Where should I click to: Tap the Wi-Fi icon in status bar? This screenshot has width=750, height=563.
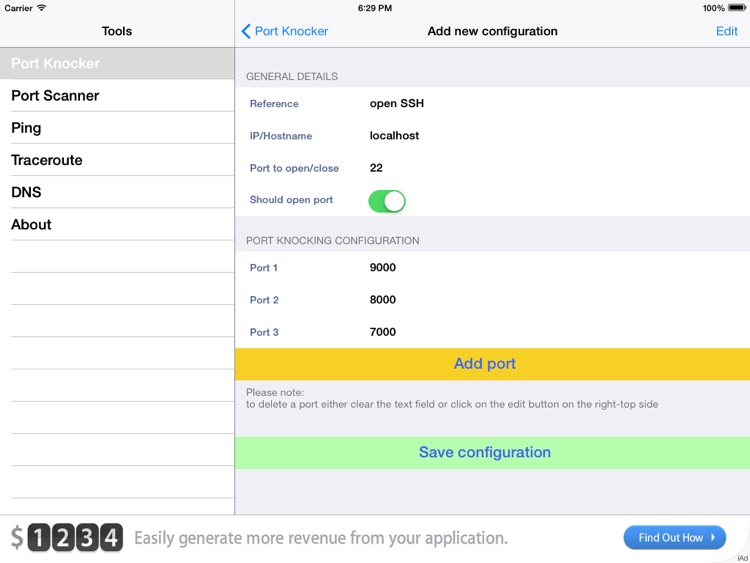41,8
